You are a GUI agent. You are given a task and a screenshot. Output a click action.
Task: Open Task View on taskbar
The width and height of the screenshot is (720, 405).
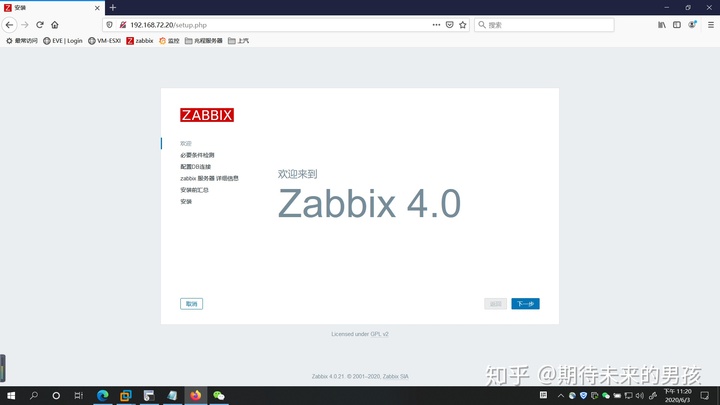coord(79,395)
